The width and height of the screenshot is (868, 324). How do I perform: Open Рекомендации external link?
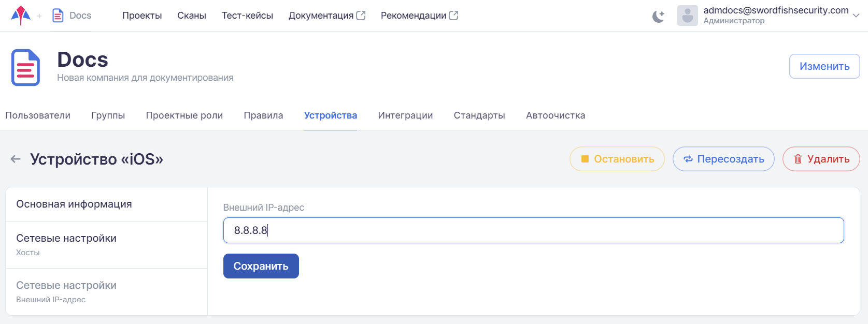(x=419, y=16)
